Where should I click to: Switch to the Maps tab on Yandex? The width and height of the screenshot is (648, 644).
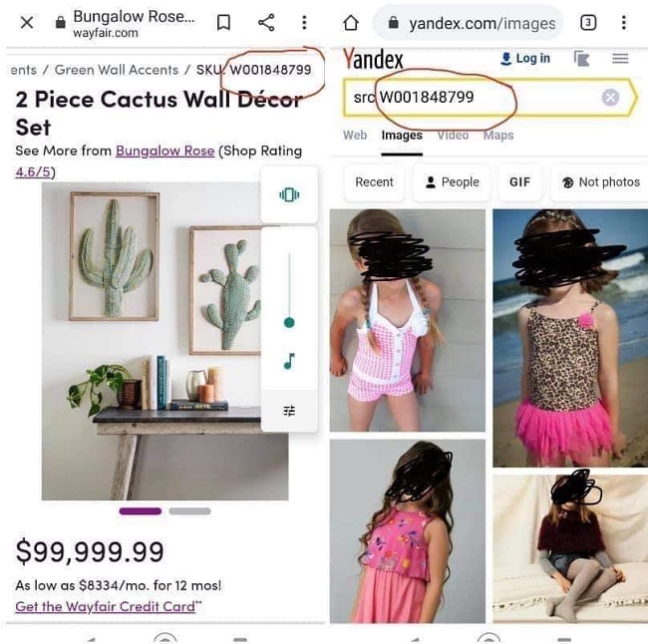[498, 136]
